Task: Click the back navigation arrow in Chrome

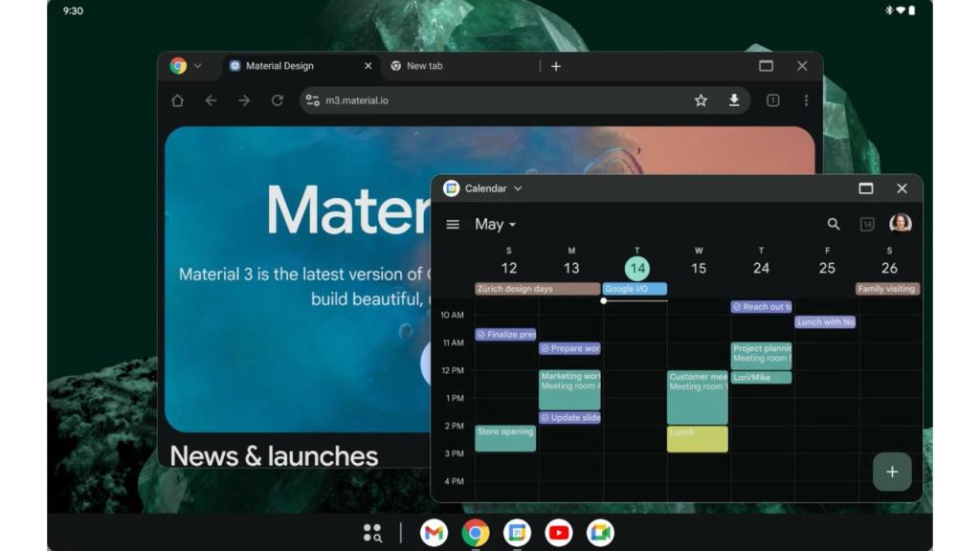Action: (x=211, y=99)
